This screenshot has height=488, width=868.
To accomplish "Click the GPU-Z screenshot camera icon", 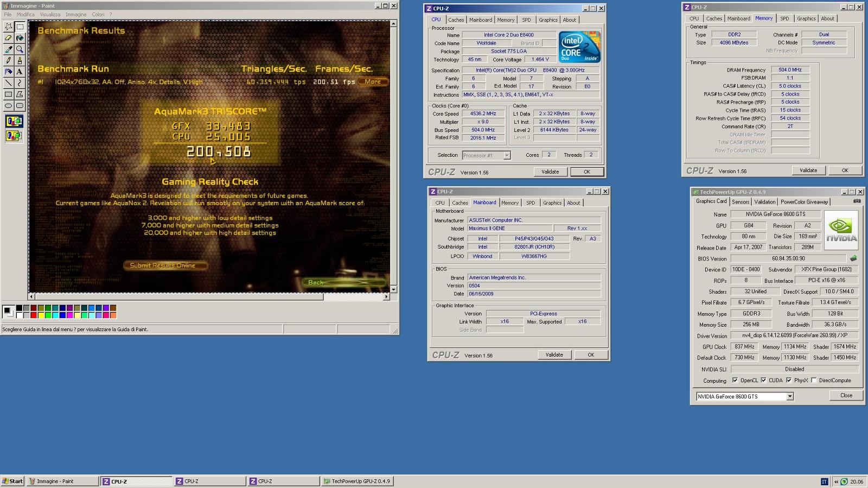I will [x=857, y=201].
